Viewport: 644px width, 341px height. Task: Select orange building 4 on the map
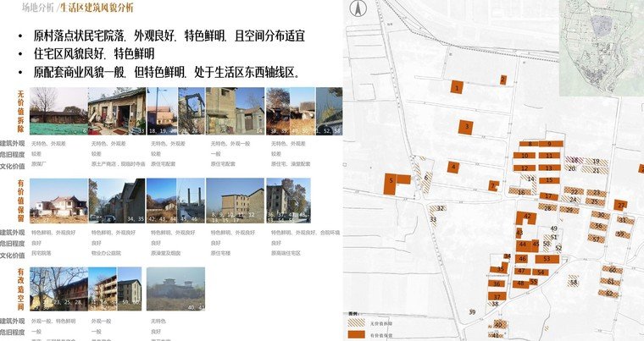point(453,167)
